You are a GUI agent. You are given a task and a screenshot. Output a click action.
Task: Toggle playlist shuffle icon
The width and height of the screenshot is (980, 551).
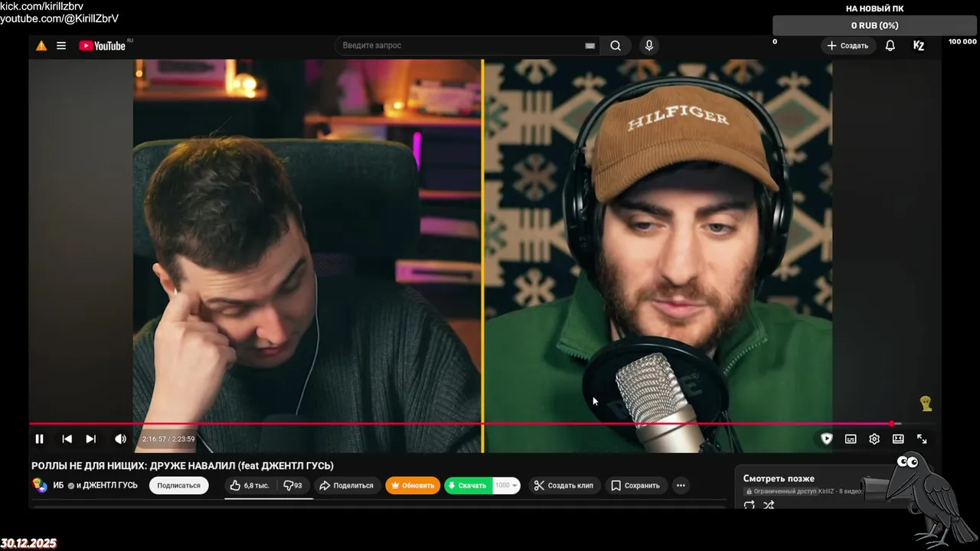pos(769,504)
